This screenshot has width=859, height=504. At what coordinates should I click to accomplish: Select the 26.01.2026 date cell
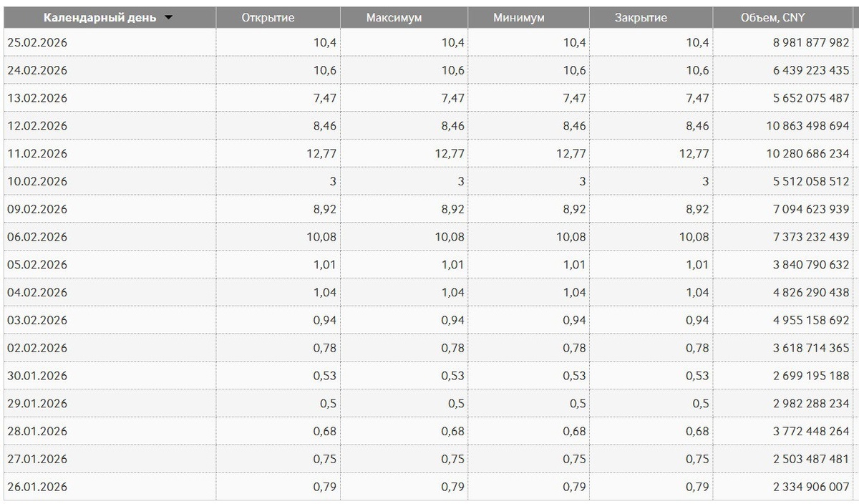coord(37,487)
